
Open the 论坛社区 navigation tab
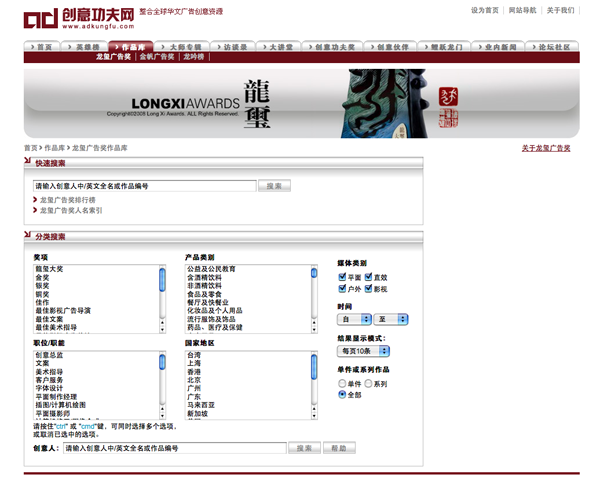click(552, 47)
